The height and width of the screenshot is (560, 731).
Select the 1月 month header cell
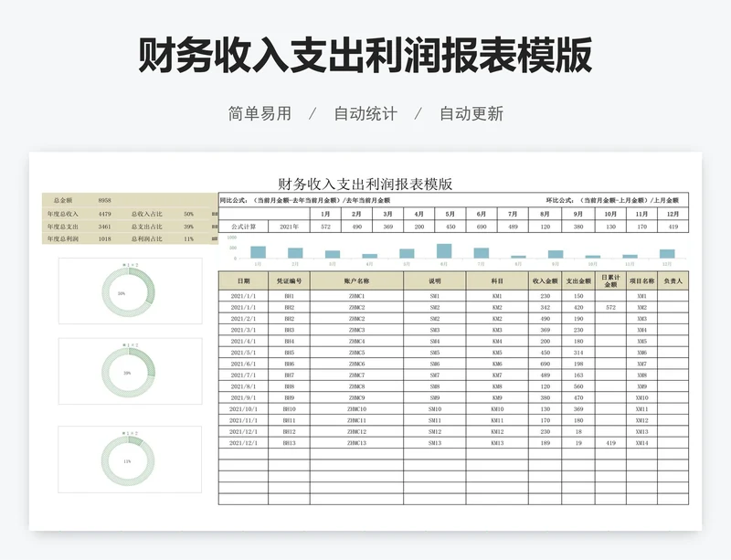[325, 214]
